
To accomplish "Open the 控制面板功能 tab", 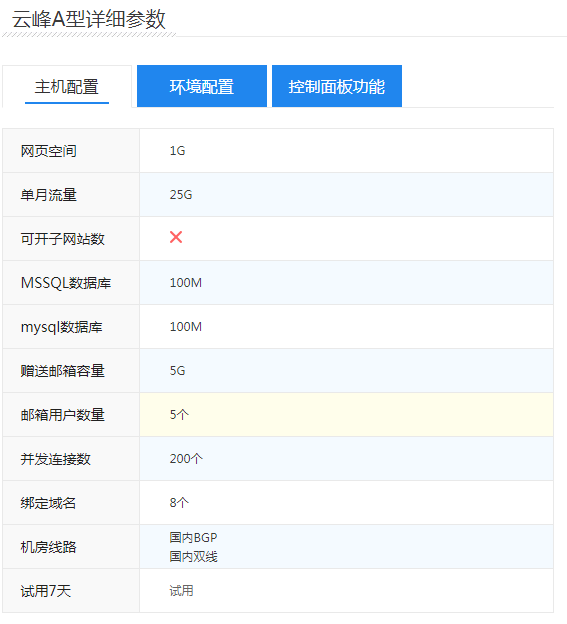I will coord(337,86).
